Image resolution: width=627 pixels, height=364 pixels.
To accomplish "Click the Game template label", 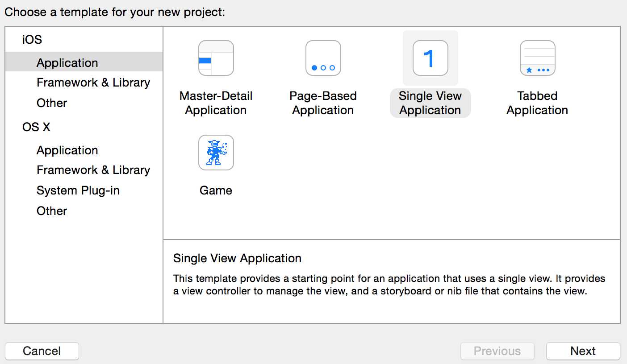I will (216, 190).
